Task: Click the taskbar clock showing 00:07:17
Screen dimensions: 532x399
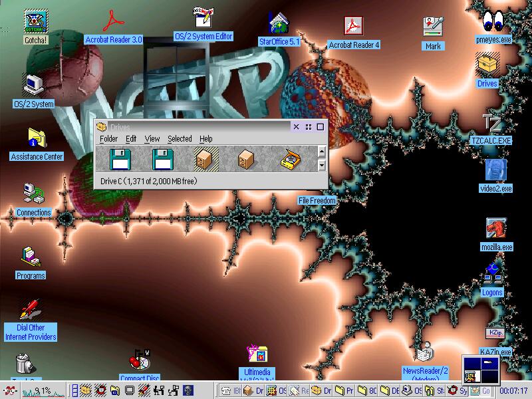Action: (513, 390)
